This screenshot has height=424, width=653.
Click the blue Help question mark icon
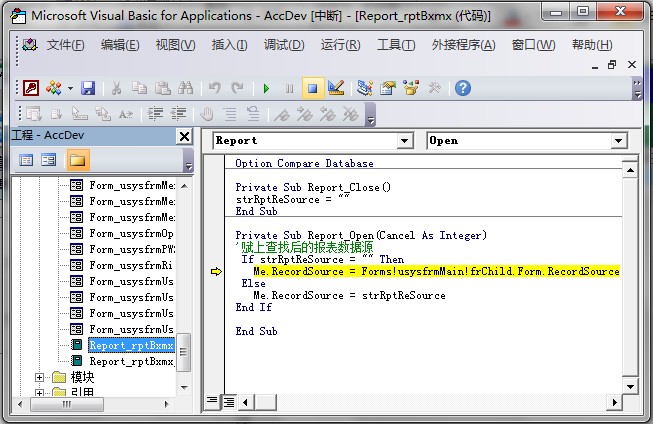pyautogui.click(x=463, y=88)
